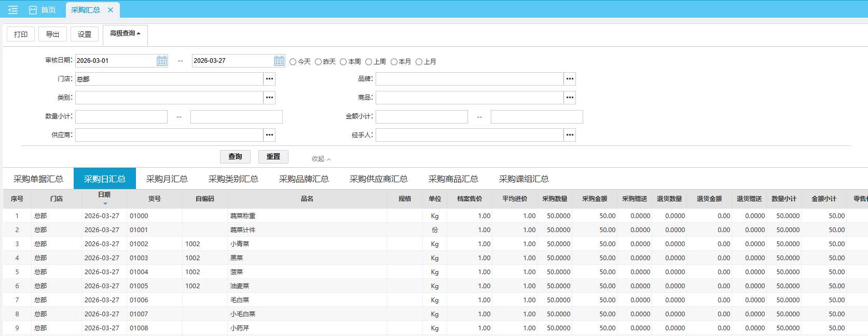Select the 今天 radio button

(x=293, y=62)
